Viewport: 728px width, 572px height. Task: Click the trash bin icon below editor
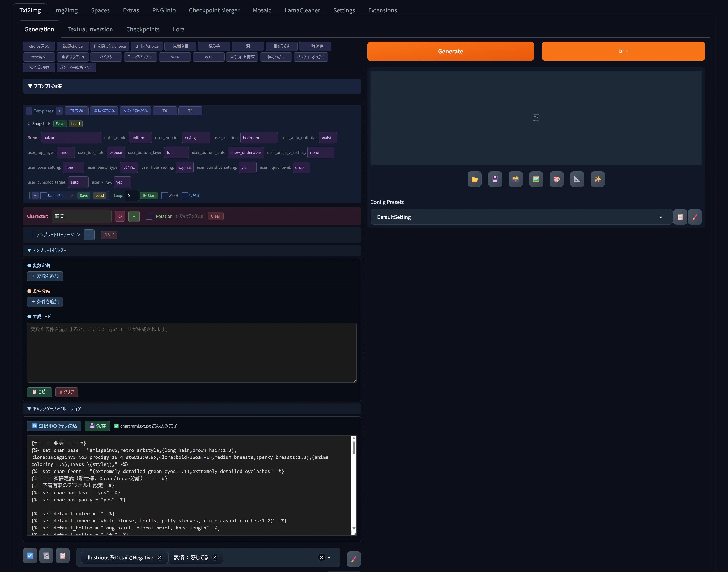46,556
